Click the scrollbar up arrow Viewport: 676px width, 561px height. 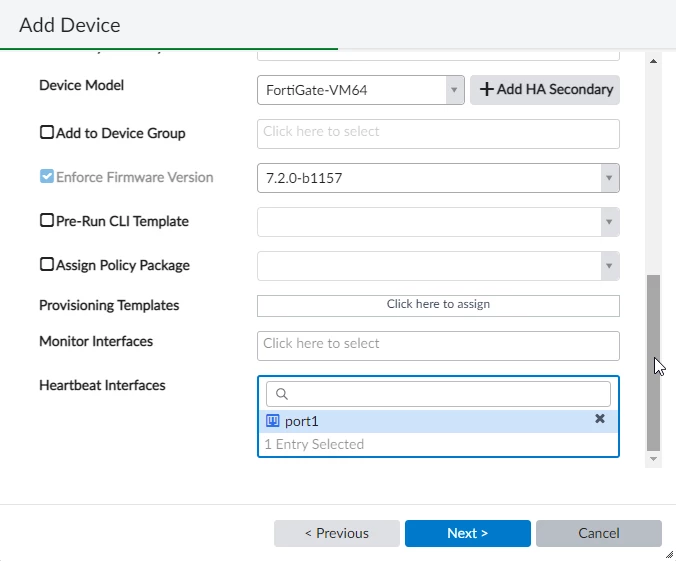654,61
